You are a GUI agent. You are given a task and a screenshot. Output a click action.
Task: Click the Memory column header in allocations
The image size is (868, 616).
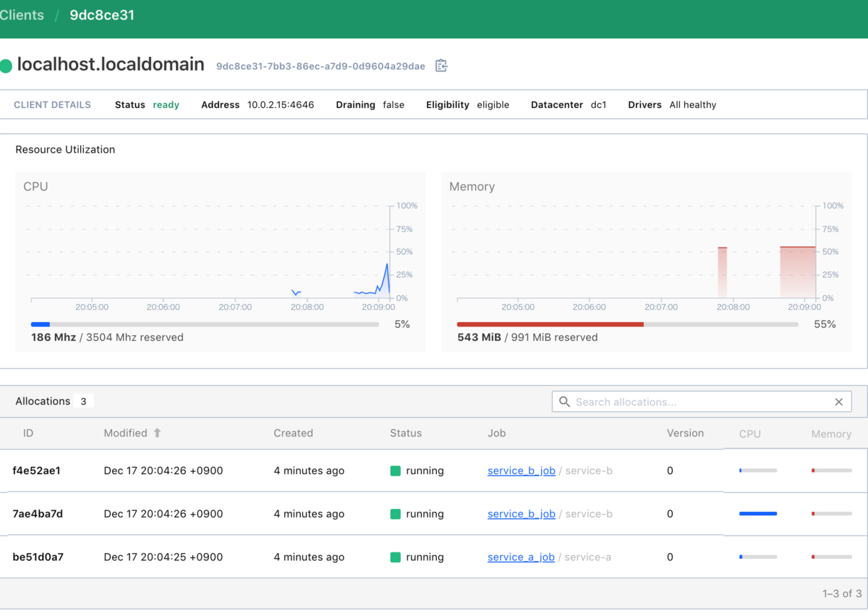tap(831, 434)
